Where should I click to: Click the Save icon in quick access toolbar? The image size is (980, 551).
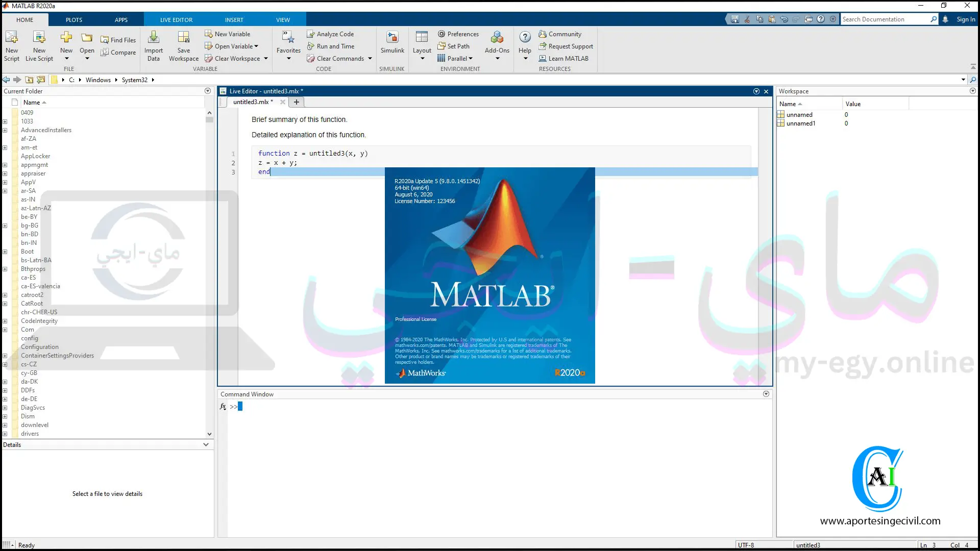coord(735,19)
